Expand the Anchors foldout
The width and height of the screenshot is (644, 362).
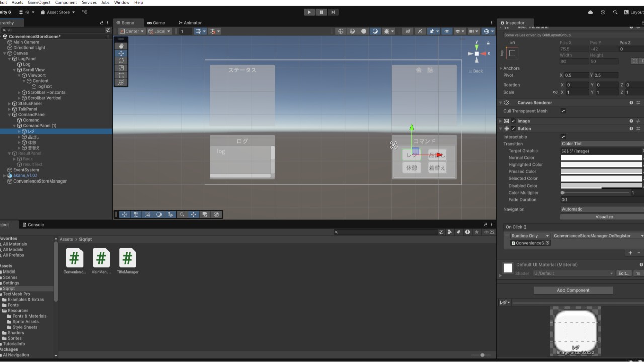click(x=501, y=68)
